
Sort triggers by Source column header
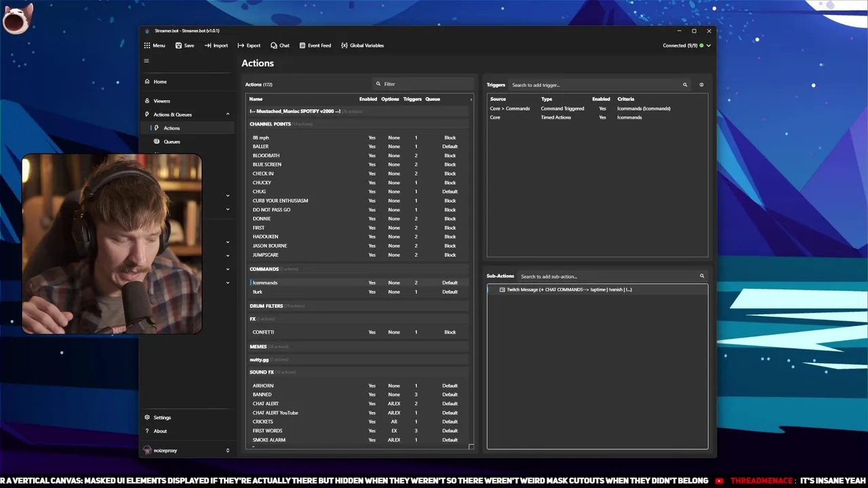click(498, 99)
